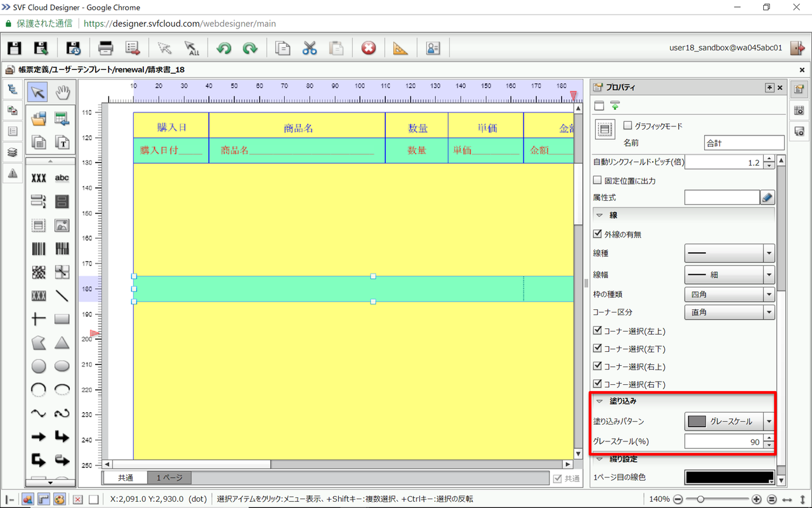
Task: Open the 塗り込みパターン grayscale dropdown
Action: pyautogui.click(x=730, y=421)
